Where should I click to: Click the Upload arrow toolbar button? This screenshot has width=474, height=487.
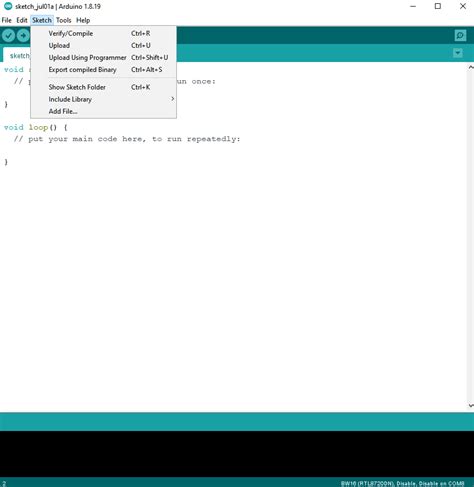(x=23, y=35)
